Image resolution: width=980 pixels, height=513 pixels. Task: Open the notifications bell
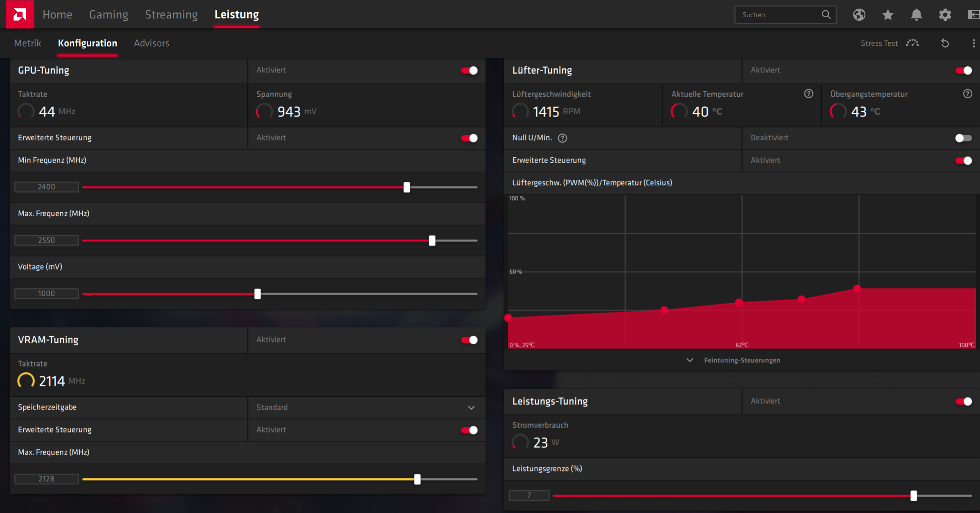coord(916,15)
